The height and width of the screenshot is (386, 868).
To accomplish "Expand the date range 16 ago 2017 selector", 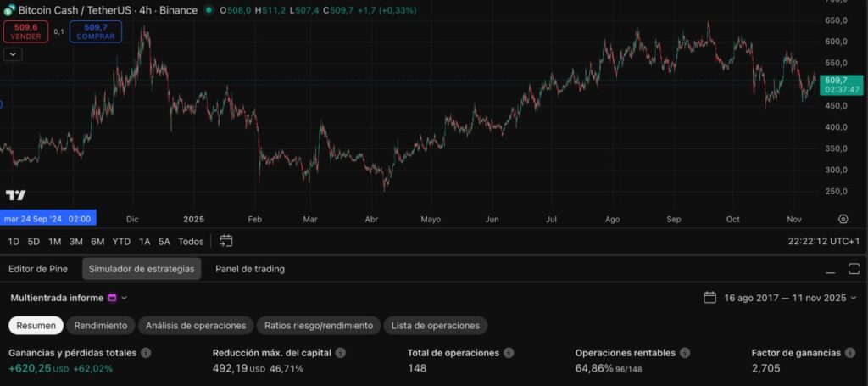I will click(x=780, y=298).
